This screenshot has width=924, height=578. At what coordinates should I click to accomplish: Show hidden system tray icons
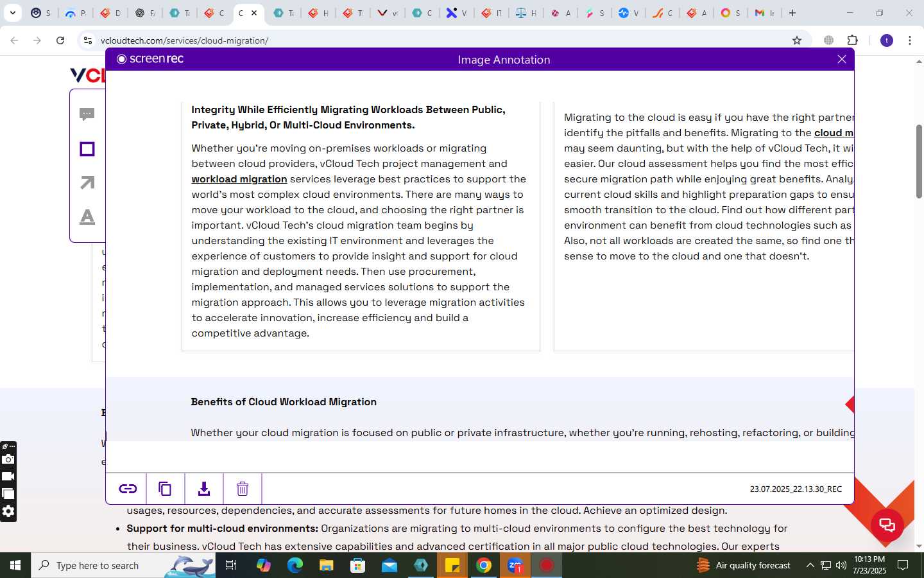point(810,565)
